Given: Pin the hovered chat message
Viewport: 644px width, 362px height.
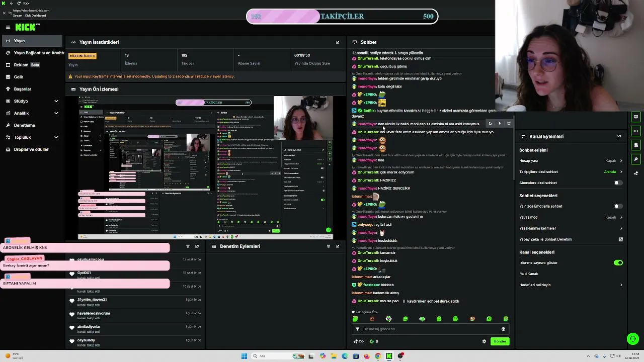Looking at the screenshot, I should point(500,123).
